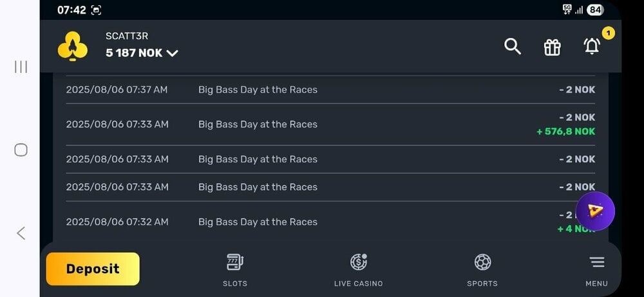Open the 07:32 AM Big Bass transaction

pos(330,222)
